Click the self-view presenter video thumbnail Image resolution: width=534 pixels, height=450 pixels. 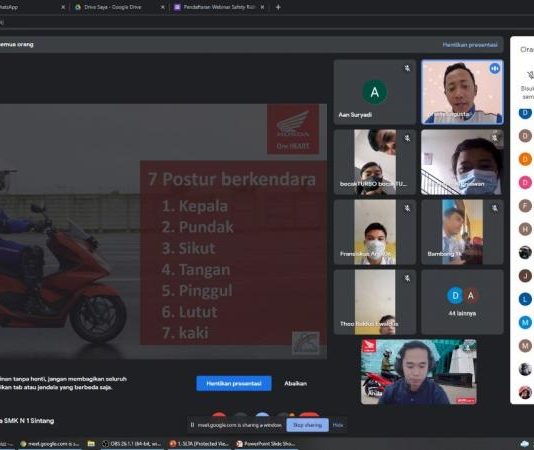point(419,372)
